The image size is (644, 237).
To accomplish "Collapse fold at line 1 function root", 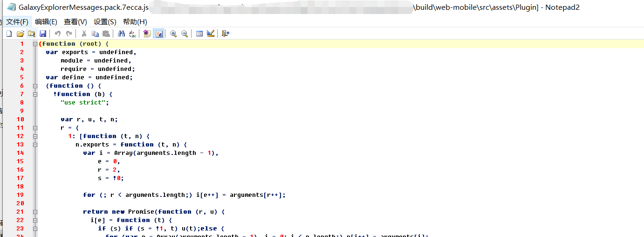I will click(35, 44).
